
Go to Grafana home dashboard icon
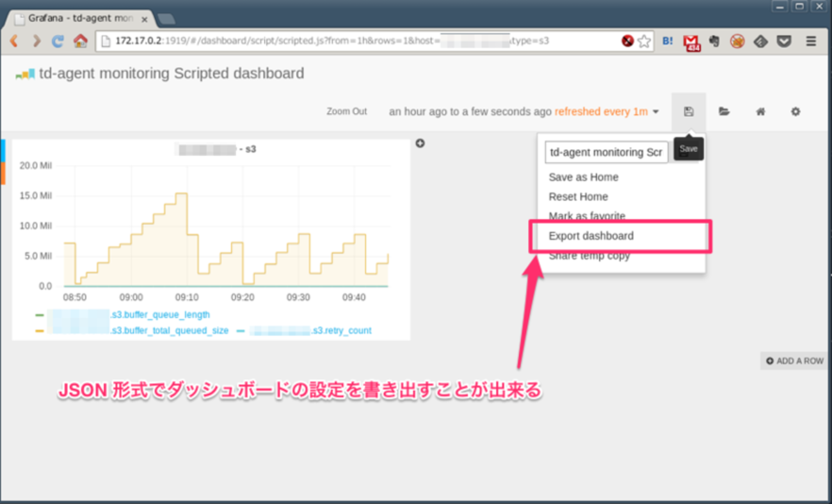point(760,112)
